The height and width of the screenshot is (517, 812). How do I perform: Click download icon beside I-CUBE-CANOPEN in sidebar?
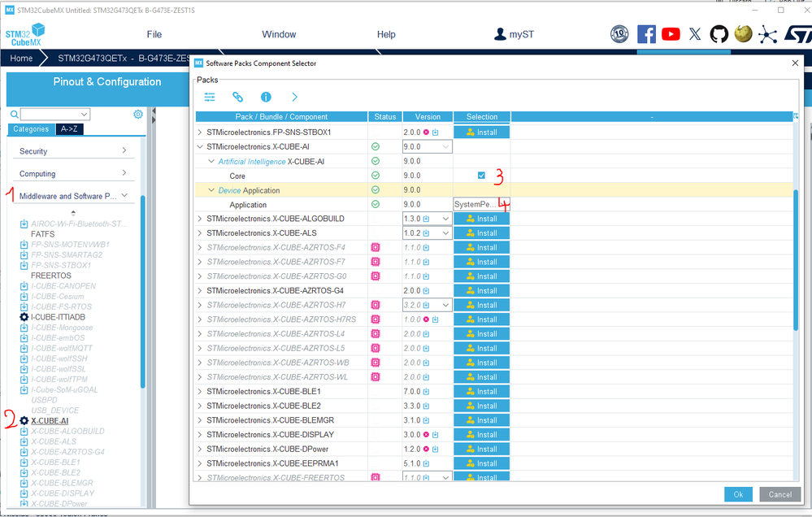pyautogui.click(x=24, y=286)
